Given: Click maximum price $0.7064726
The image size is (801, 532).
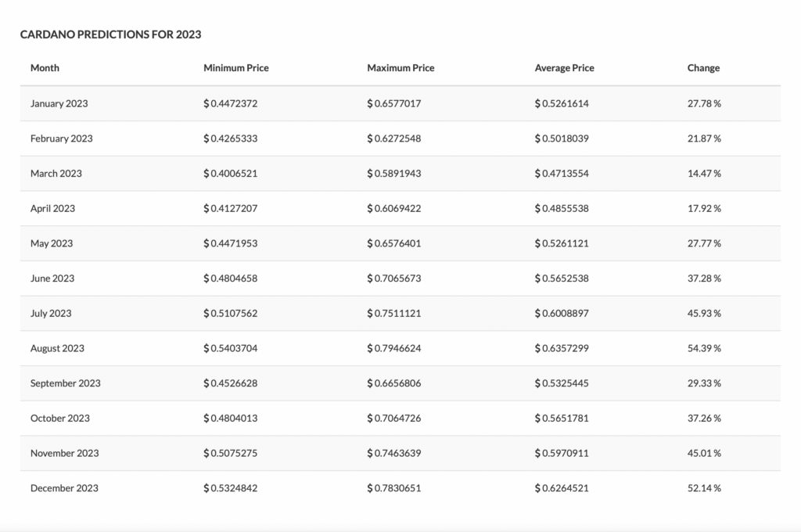Looking at the screenshot, I should click(x=394, y=418).
